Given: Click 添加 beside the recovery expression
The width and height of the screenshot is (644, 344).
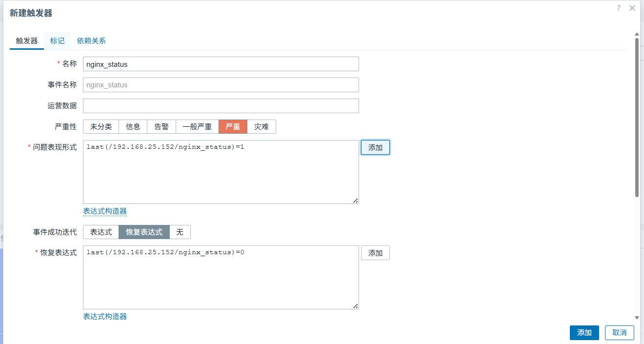Looking at the screenshot, I should pyautogui.click(x=375, y=253).
